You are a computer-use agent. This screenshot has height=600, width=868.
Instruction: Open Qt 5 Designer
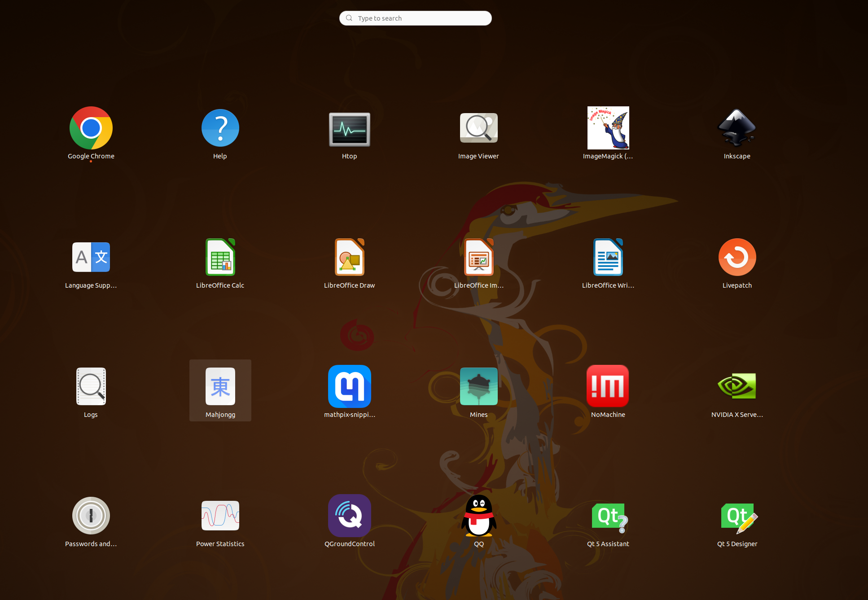click(x=737, y=516)
